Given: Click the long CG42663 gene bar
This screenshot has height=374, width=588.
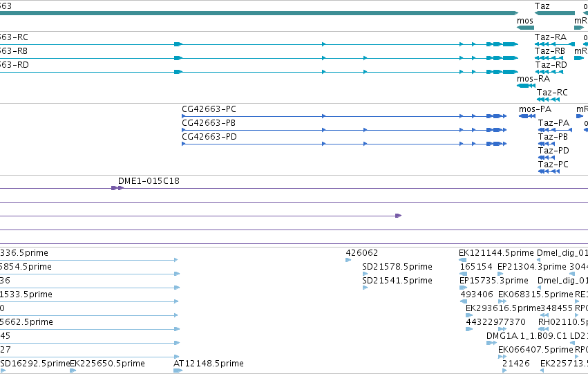Looking at the screenshot, I should pos(258,13).
